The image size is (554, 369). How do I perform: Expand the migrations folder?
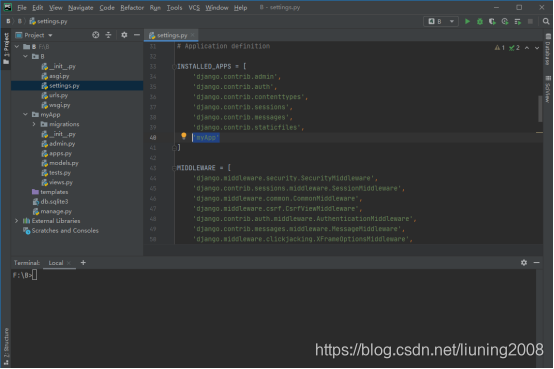pyautogui.click(x=34, y=124)
